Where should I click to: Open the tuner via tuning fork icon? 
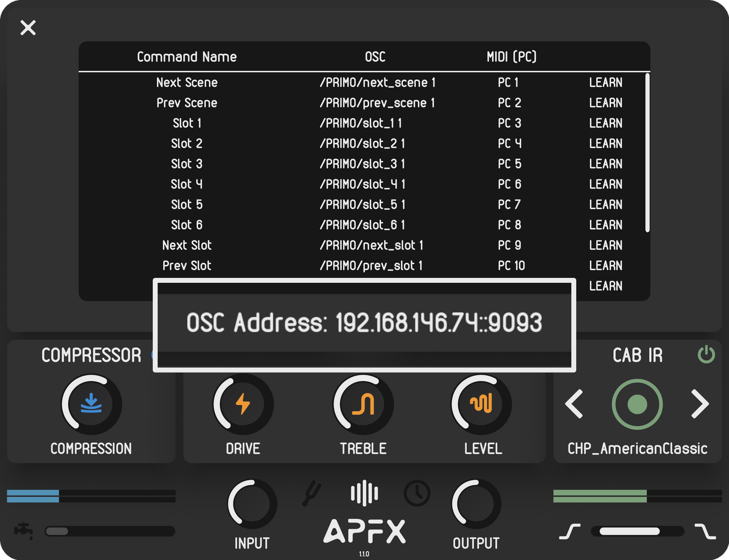click(311, 493)
